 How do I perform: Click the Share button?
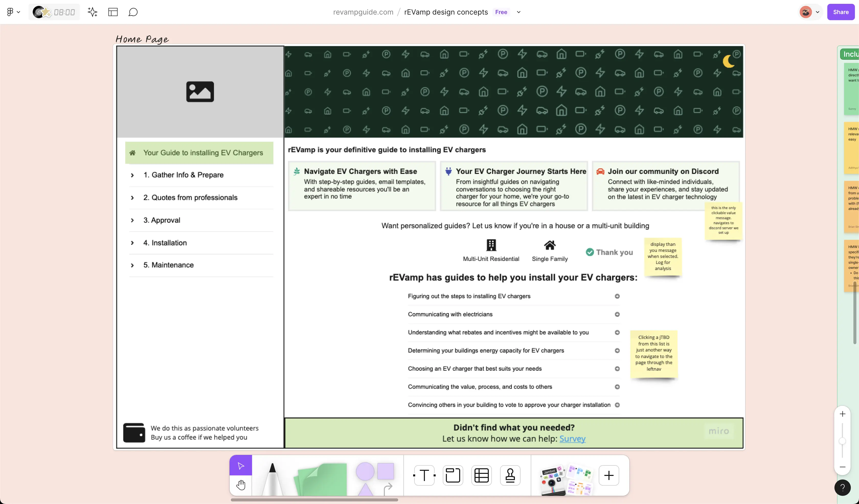pos(840,12)
